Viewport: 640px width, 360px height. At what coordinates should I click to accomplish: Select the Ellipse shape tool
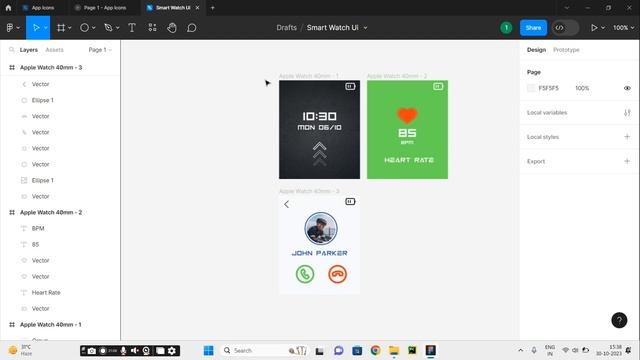84,28
